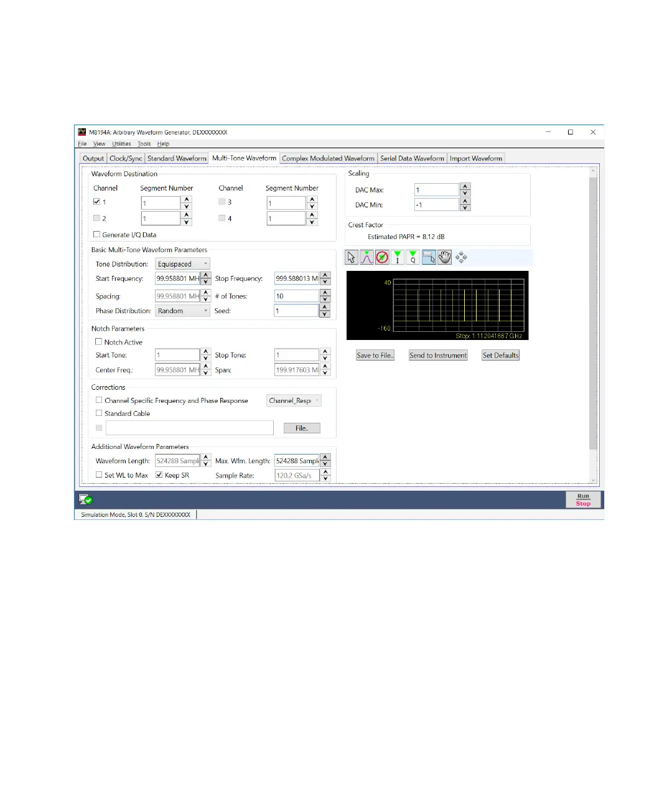Decrease the Seed value
The height and width of the screenshot is (807, 672).
(325, 314)
